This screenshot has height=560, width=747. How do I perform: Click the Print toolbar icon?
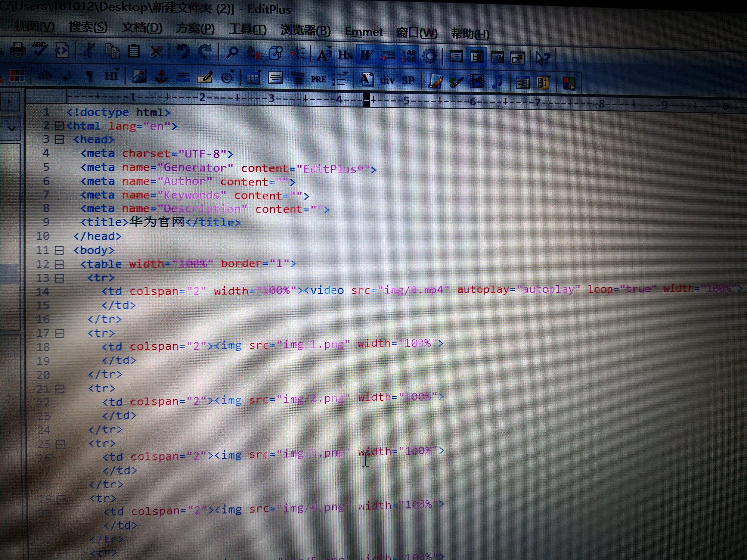[x=18, y=50]
